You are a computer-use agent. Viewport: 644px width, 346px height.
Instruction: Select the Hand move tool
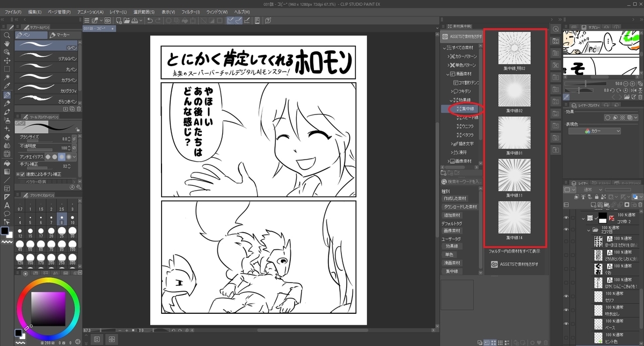coord(7,44)
